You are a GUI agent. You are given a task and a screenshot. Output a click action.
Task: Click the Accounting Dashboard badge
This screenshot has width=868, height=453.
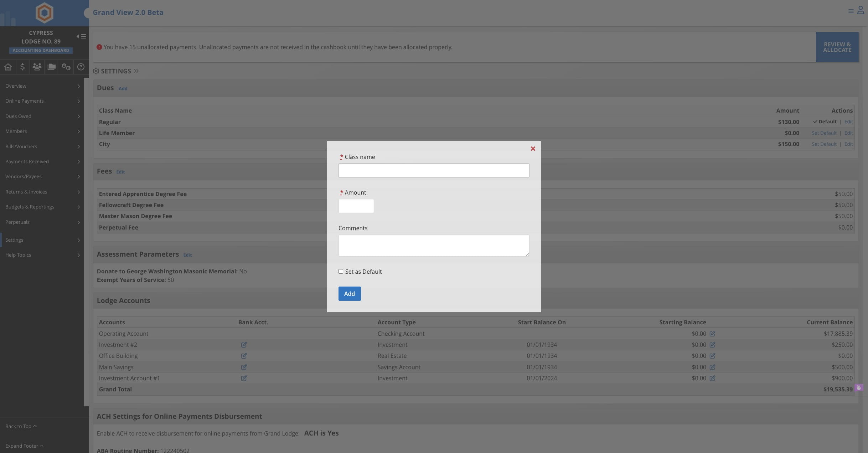41,51
